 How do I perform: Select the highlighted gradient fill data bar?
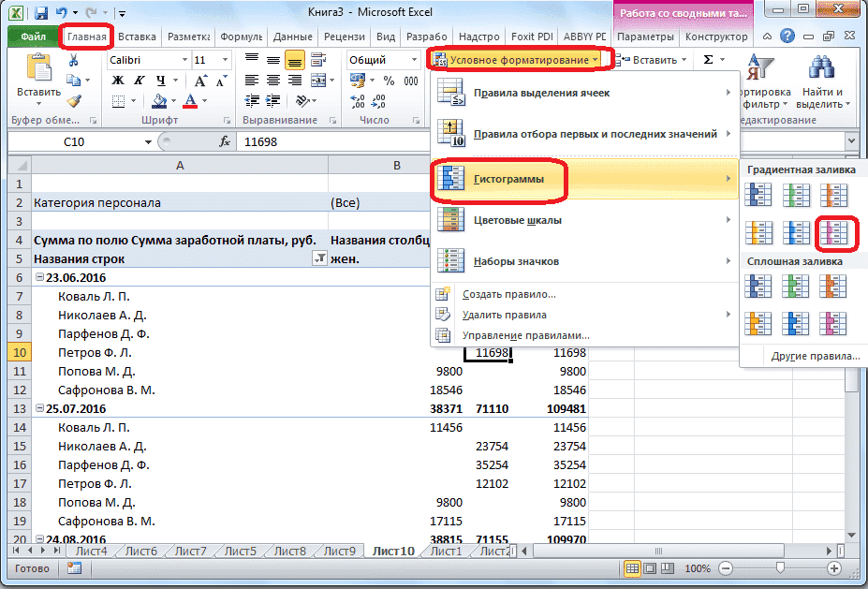(x=836, y=233)
